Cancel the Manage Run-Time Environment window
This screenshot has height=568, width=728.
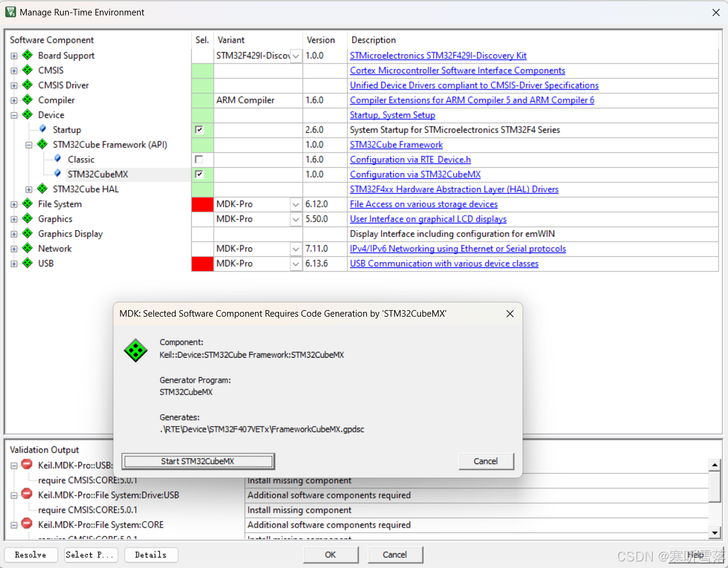click(395, 555)
